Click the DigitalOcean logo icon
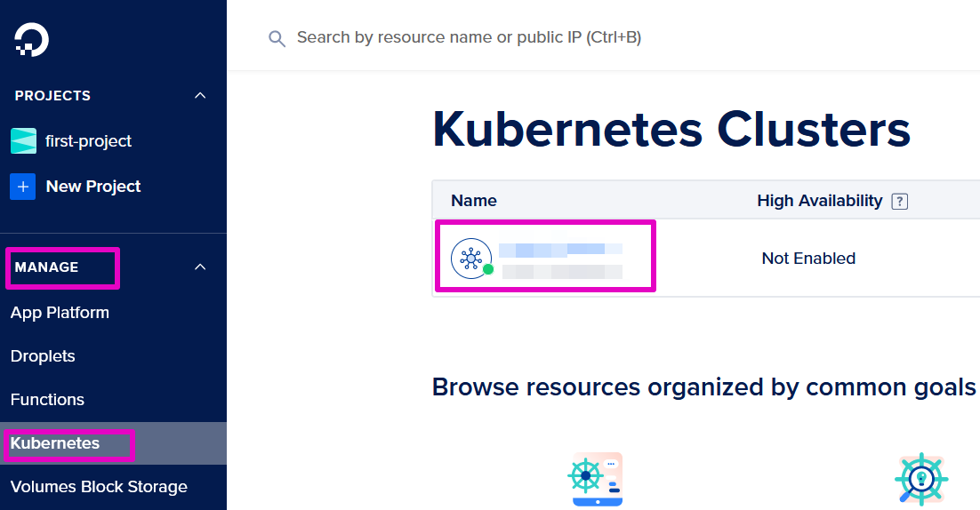The width and height of the screenshot is (980, 510). tap(31, 40)
